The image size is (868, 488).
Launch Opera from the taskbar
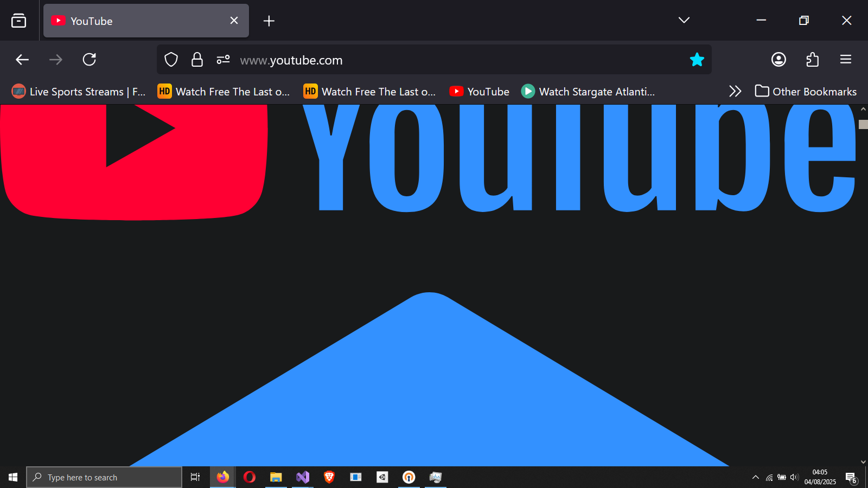[x=250, y=477]
